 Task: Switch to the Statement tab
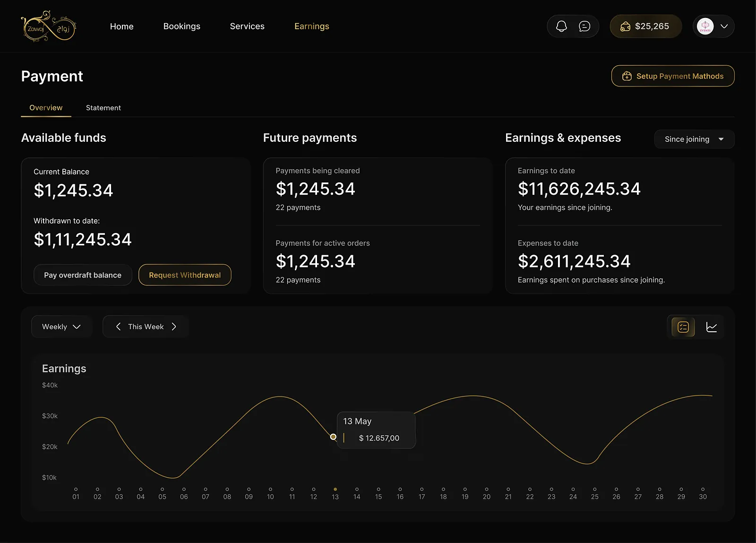[x=103, y=108]
